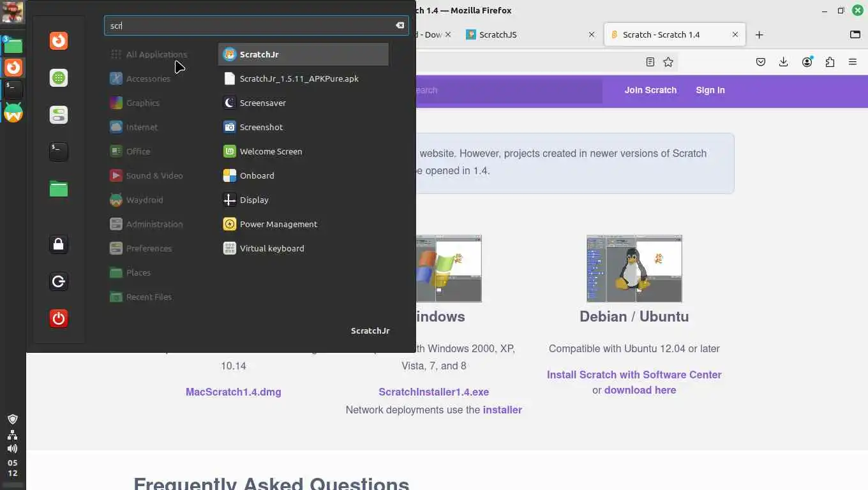Click the download here link

[640, 390]
